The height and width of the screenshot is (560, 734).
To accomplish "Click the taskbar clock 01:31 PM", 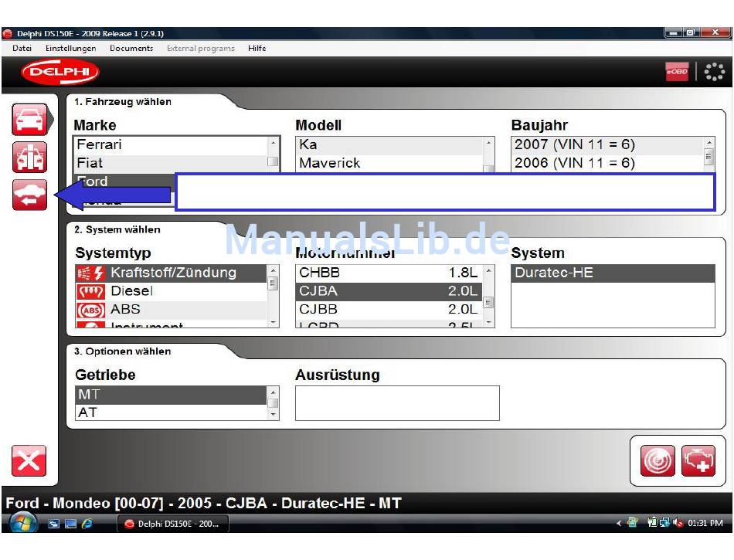I will 705,523.
